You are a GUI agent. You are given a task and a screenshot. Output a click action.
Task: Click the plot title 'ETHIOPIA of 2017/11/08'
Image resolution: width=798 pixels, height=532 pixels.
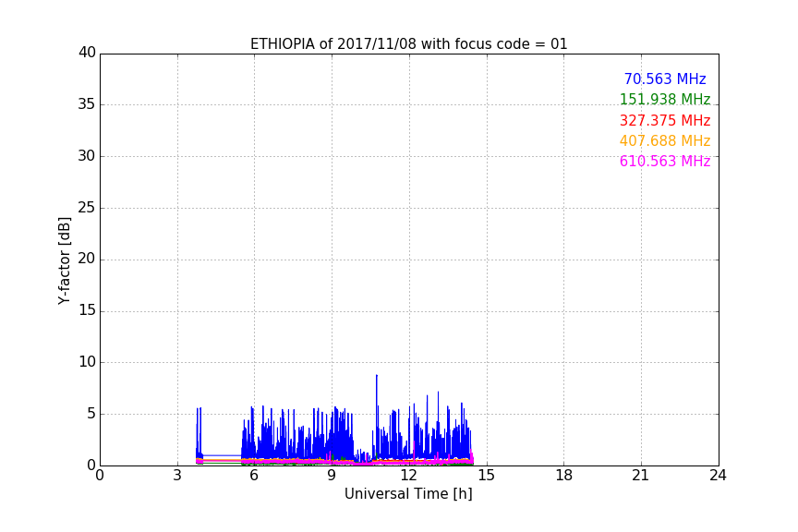(x=333, y=44)
